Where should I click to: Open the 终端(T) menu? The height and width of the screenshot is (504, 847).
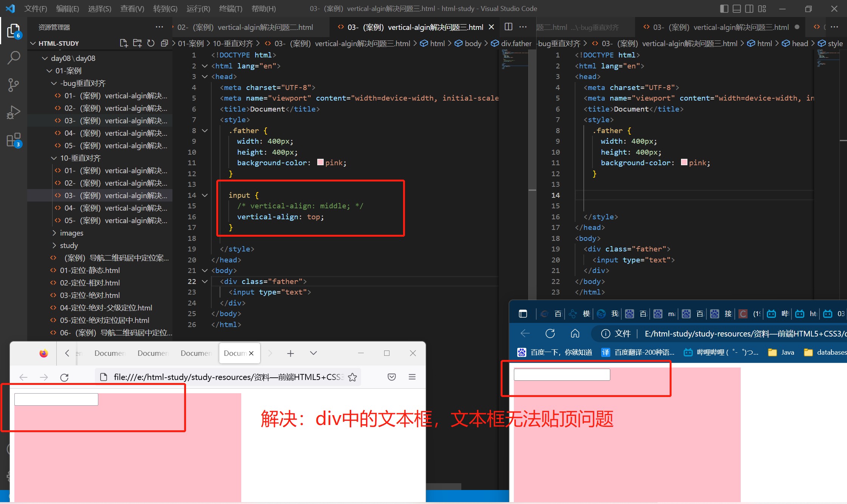coord(230,8)
